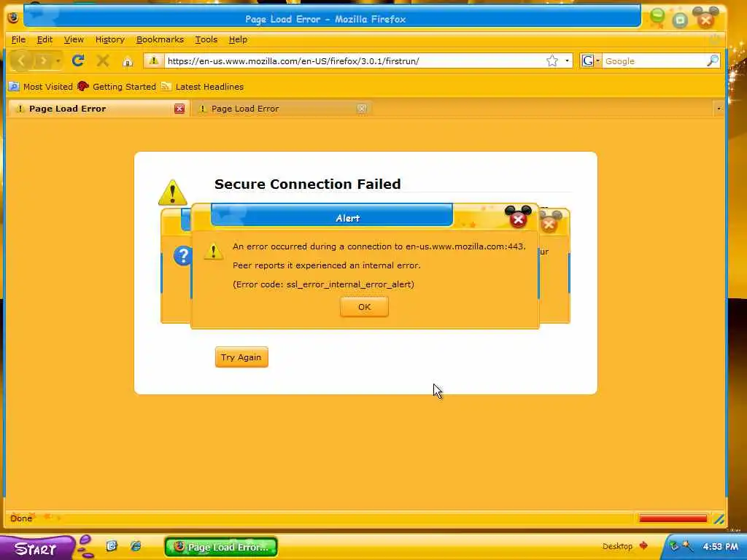Open the Latest Headlines feed

coord(203,87)
